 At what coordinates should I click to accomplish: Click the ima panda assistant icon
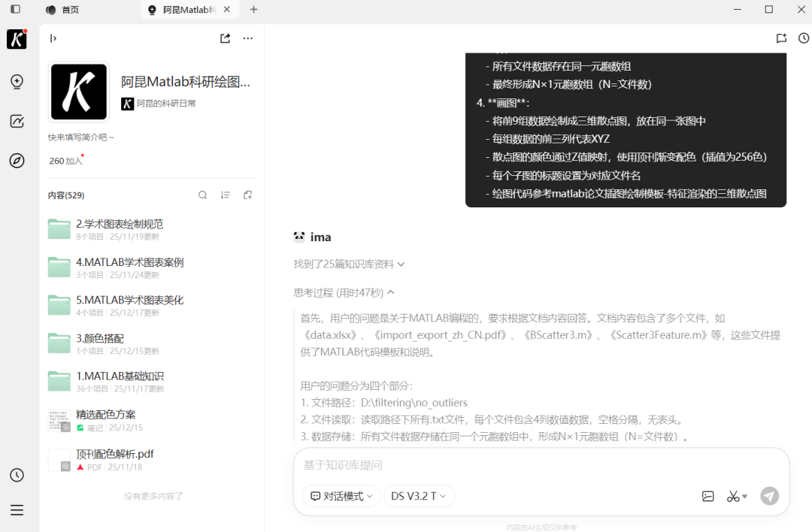299,237
